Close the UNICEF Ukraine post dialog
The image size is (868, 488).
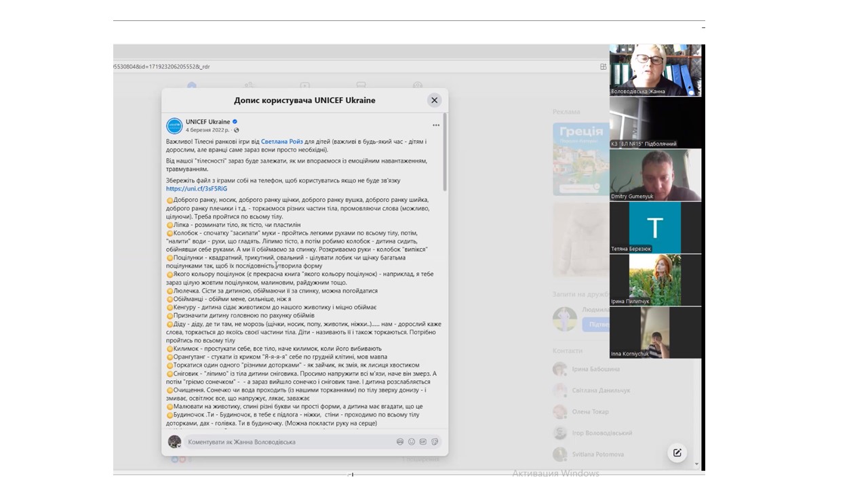pos(435,100)
